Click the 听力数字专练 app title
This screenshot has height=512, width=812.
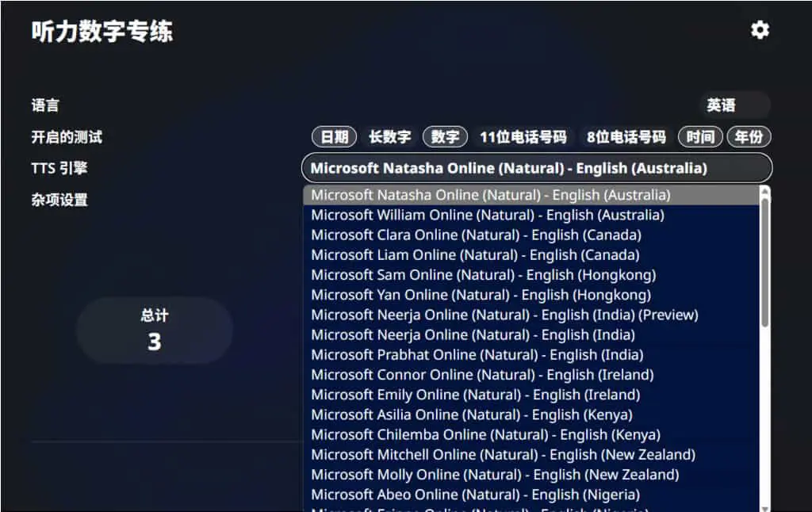pos(102,31)
